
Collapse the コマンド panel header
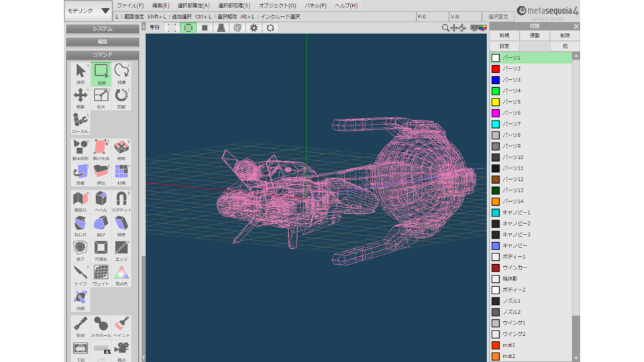tap(102, 54)
